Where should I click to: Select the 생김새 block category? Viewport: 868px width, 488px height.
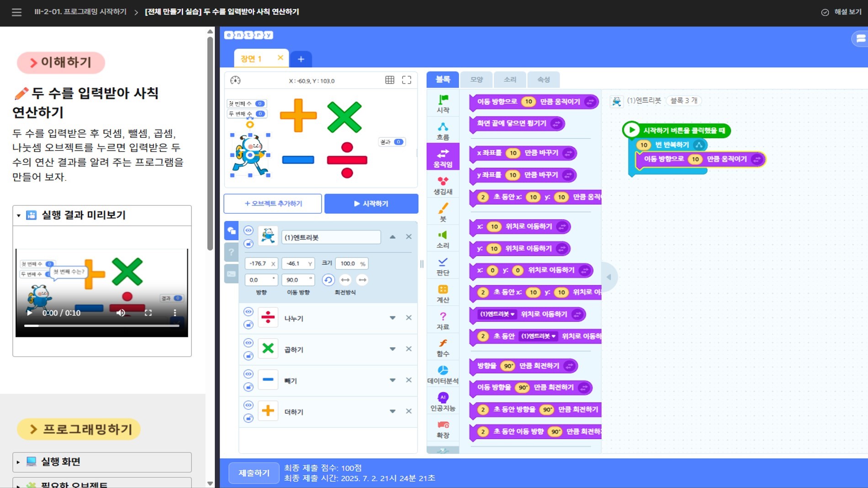(x=443, y=185)
